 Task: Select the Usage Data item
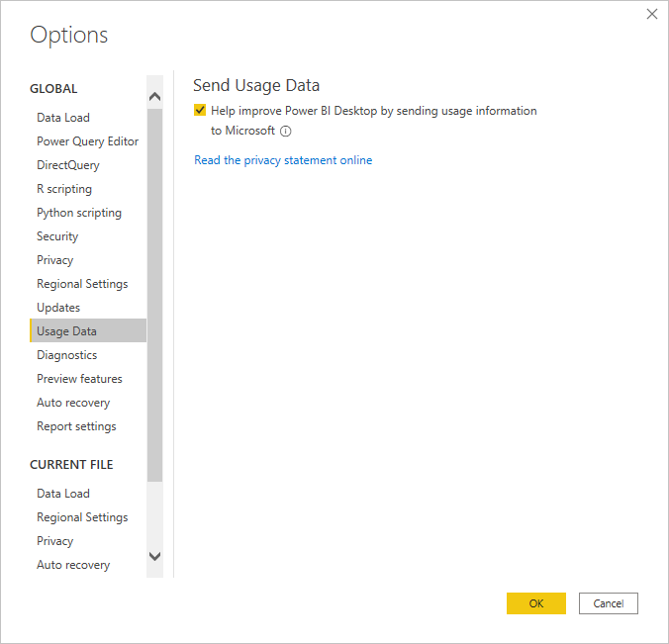click(88, 330)
